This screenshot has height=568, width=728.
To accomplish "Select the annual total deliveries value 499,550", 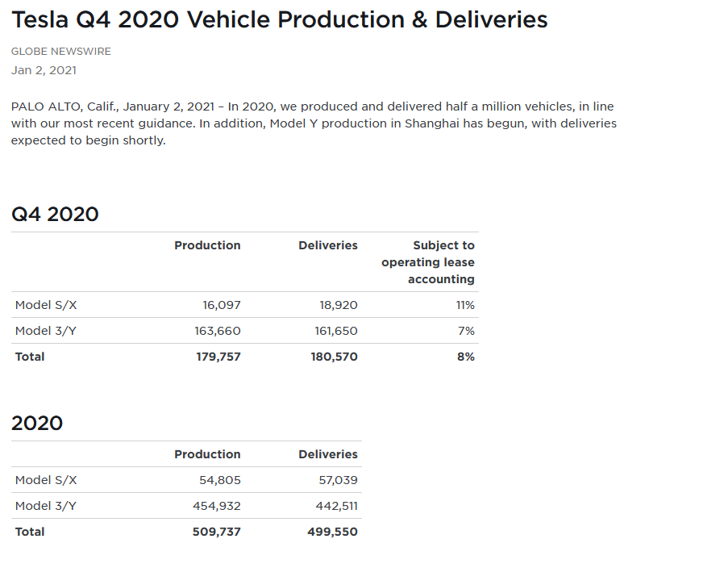I will pyautogui.click(x=332, y=532).
